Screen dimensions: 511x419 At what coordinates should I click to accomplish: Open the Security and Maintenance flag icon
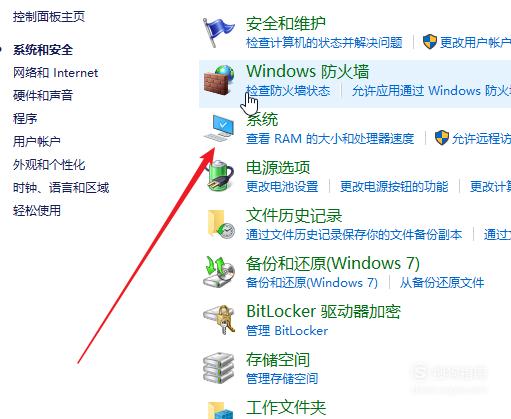tap(219, 33)
